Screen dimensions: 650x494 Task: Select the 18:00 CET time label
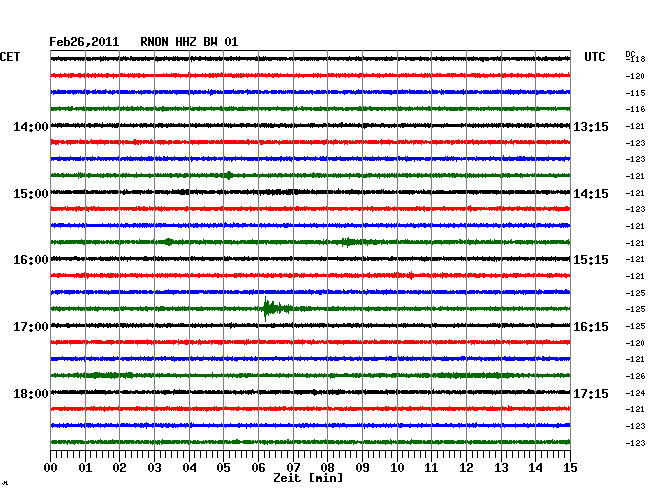(x=31, y=393)
